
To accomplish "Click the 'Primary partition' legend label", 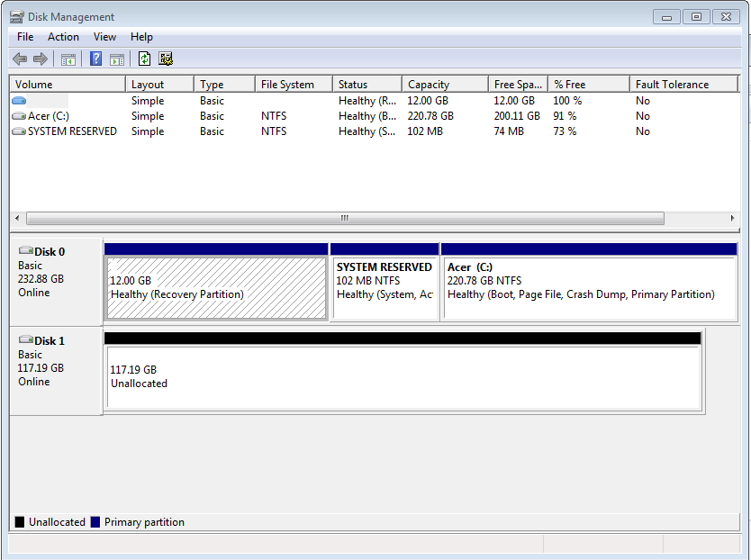I will [x=144, y=522].
